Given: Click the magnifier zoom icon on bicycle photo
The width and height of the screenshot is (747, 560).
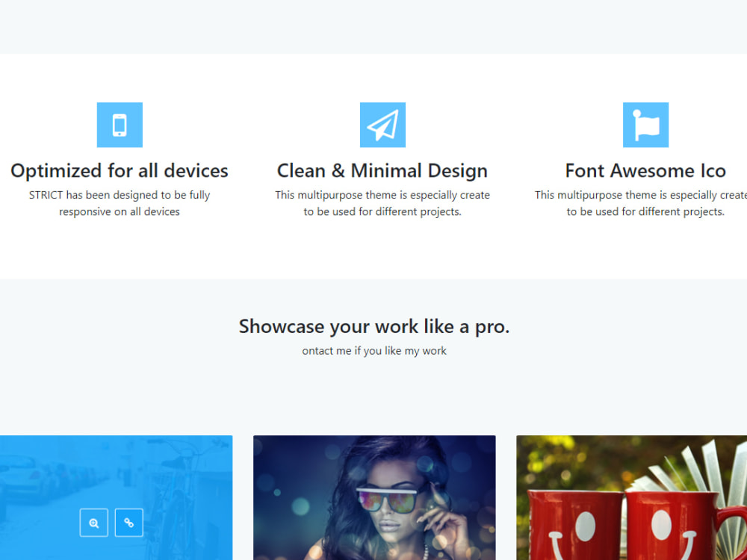Looking at the screenshot, I should pos(94,523).
